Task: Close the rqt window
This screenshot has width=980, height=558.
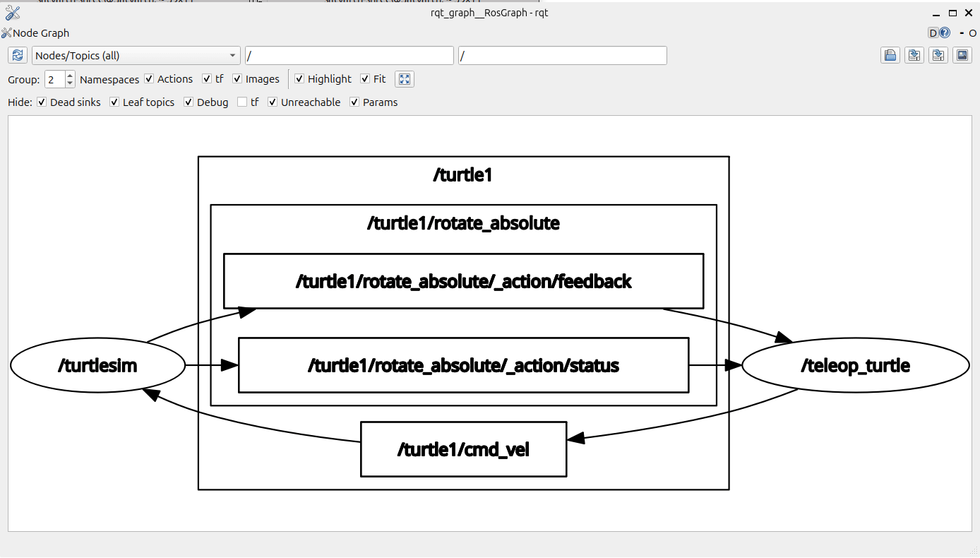Action: [x=967, y=12]
